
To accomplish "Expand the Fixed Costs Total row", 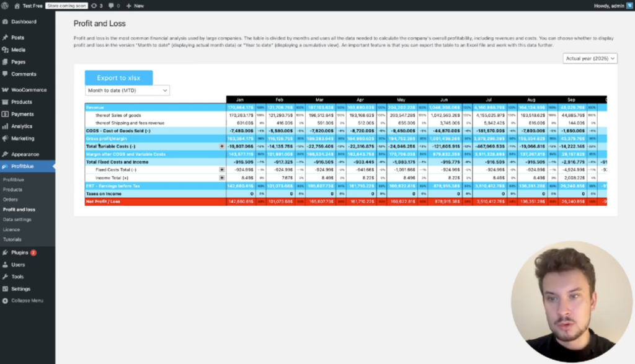I will click(x=222, y=169).
